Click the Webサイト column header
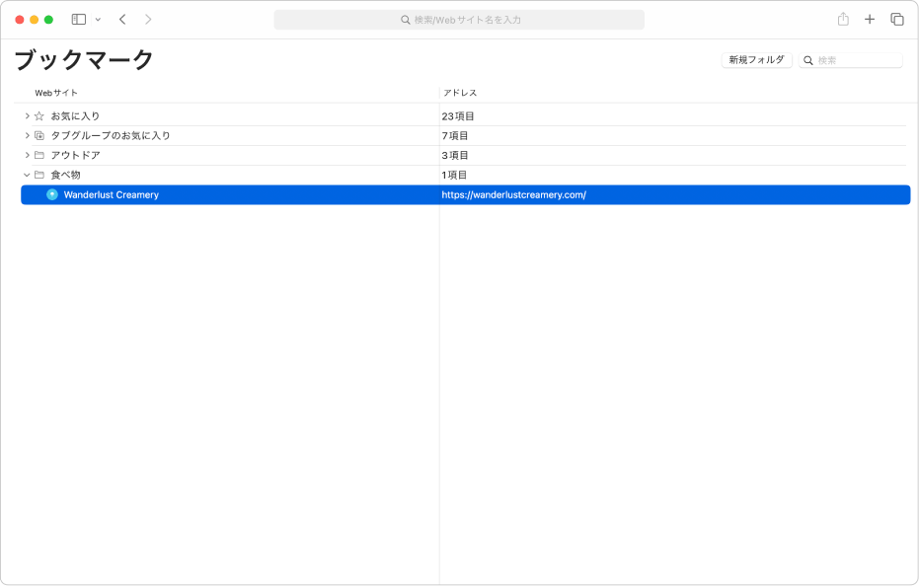 point(56,93)
